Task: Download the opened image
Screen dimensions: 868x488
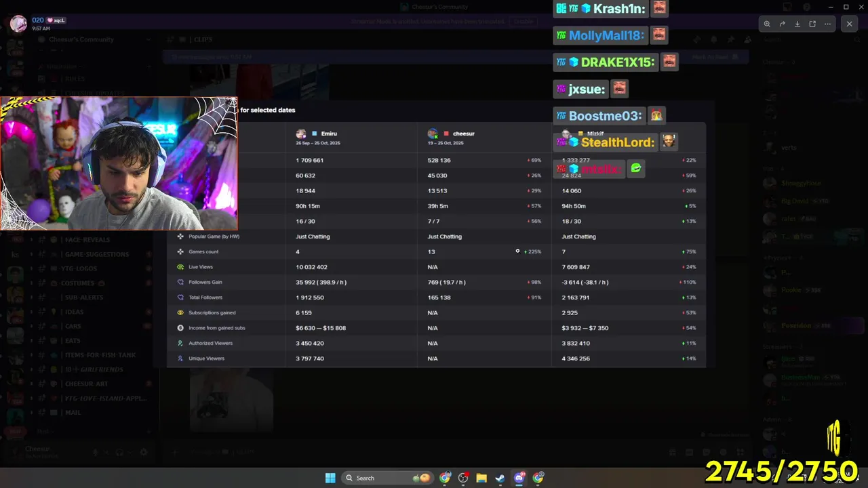Action: tap(797, 24)
